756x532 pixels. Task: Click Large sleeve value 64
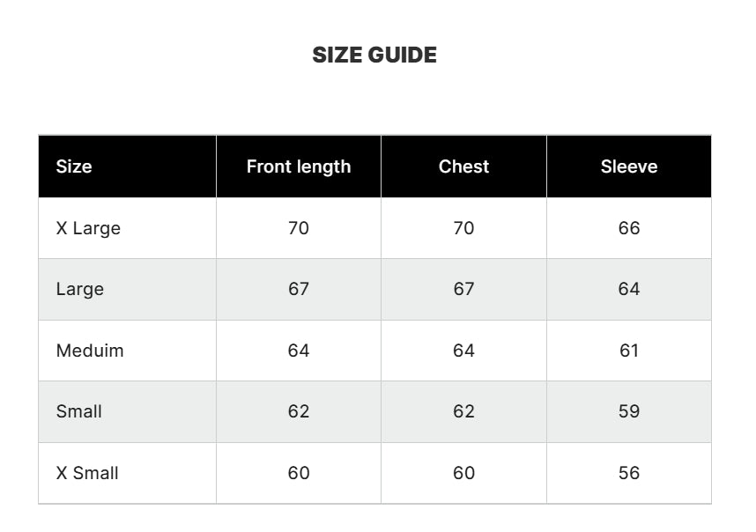[629, 289]
